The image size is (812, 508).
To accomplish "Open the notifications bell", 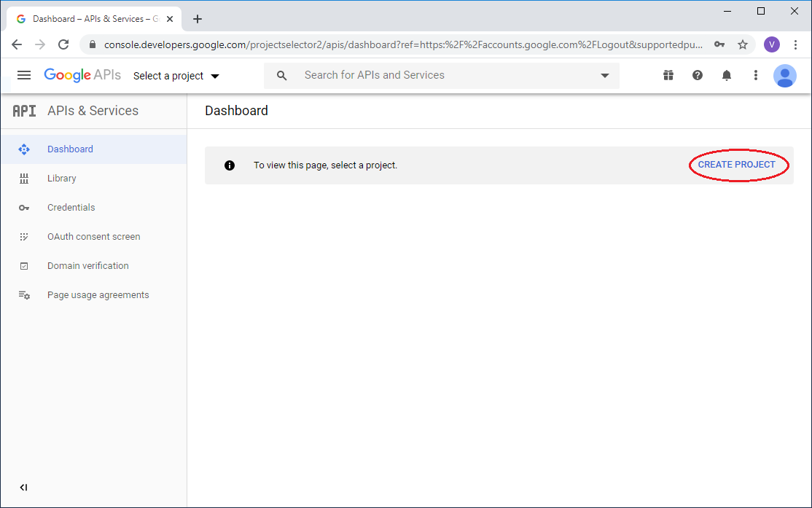I will point(727,76).
